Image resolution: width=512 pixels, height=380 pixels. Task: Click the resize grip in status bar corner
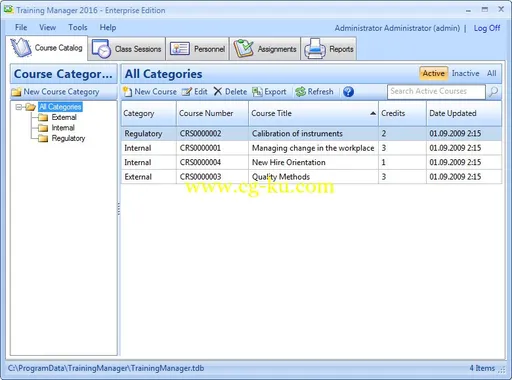click(502, 370)
